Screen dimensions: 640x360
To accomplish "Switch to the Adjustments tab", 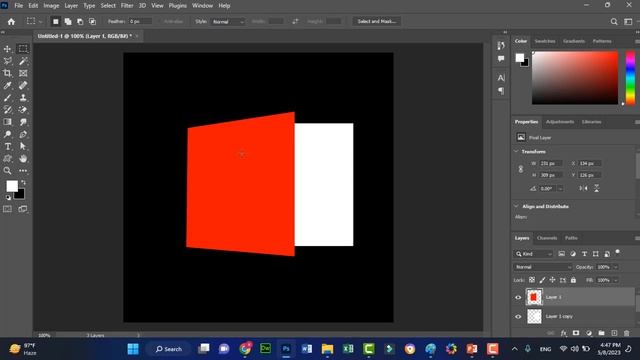I will tap(560, 122).
